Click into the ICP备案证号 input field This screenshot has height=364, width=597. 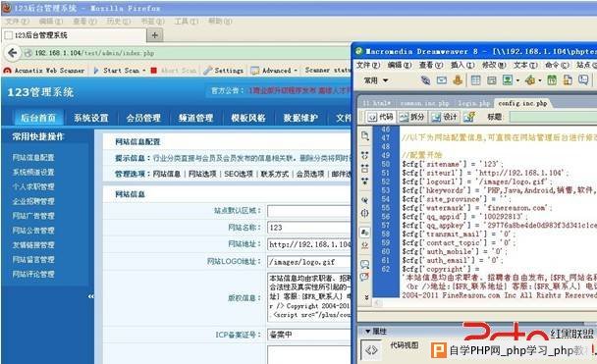(308, 335)
